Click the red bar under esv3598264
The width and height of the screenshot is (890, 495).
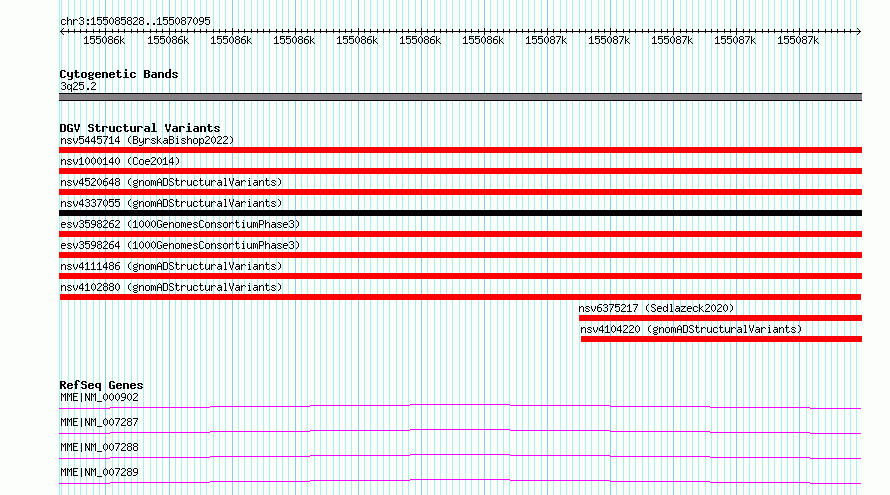(x=460, y=255)
